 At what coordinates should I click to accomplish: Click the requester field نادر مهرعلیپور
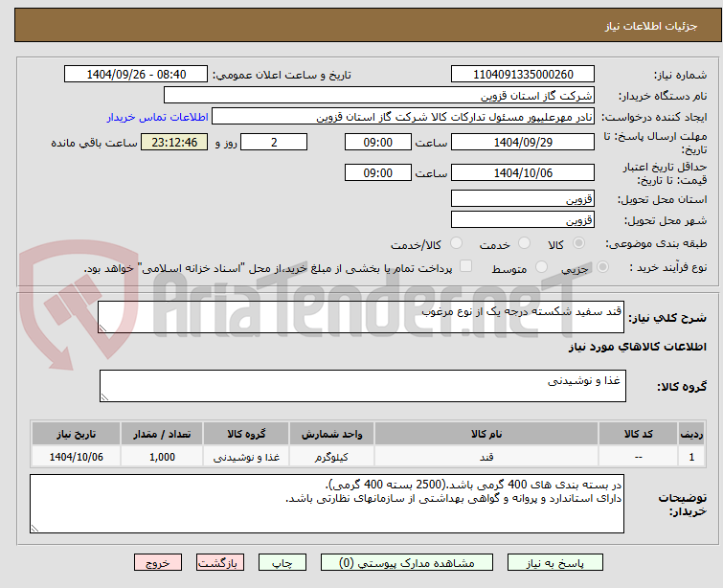tap(403, 117)
